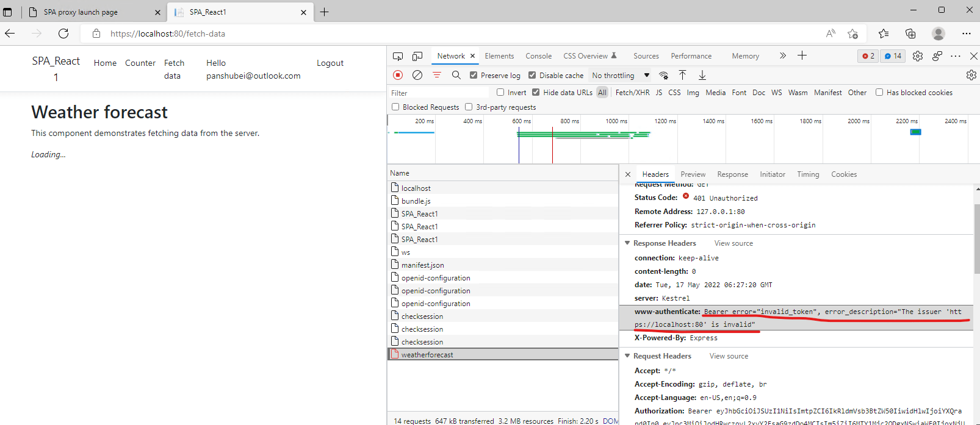Collapse the Response Headers section
Viewport: 980px width, 425px height.
click(x=627, y=243)
